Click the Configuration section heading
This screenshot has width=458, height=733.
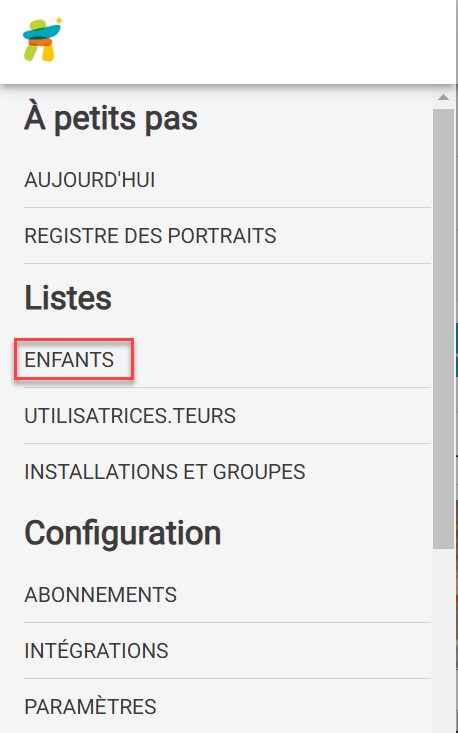(x=122, y=533)
